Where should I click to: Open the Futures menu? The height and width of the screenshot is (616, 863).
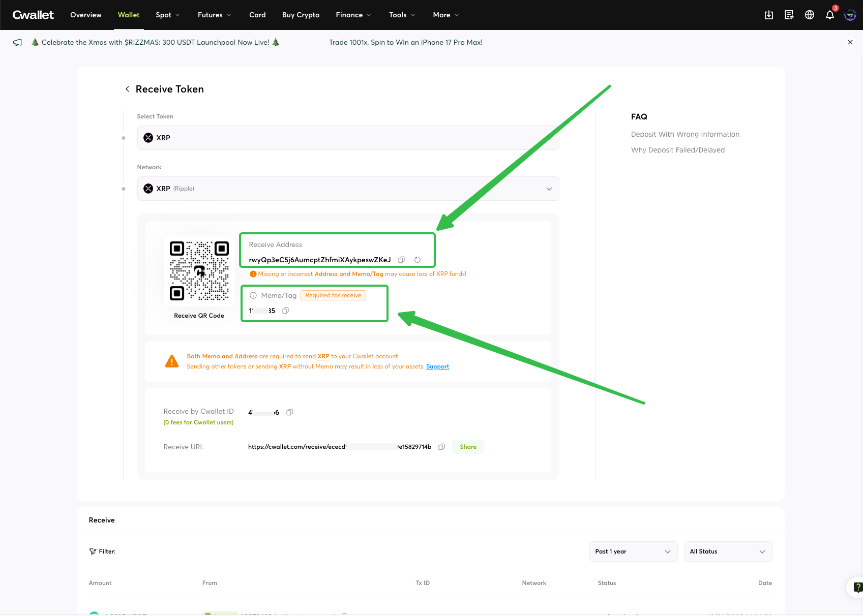click(214, 15)
